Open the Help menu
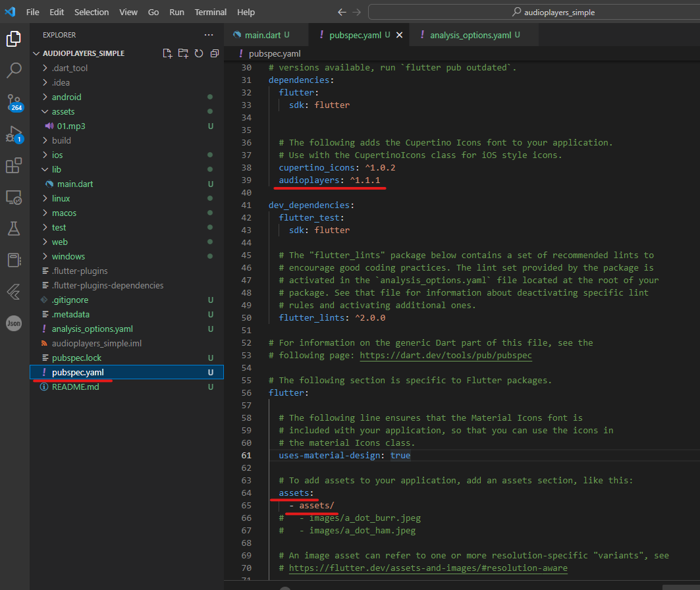This screenshot has width=700, height=590. pyautogui.click(x=246, y=12)
